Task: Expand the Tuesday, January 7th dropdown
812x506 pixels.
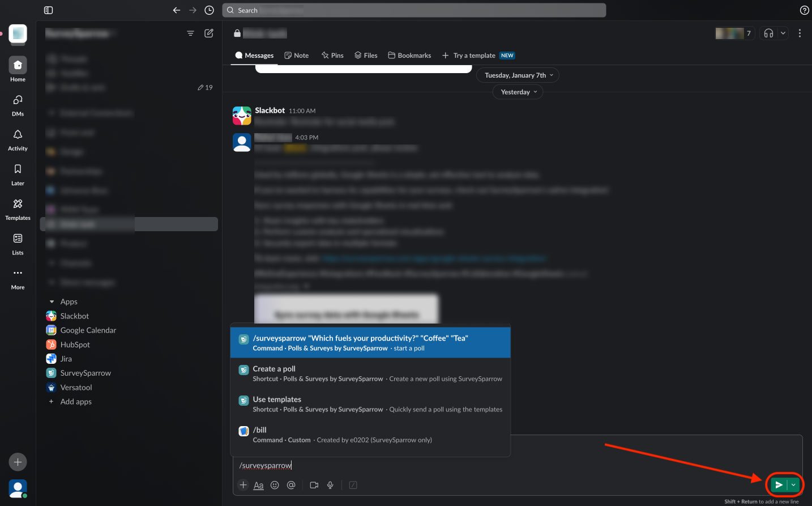Action: click(x=518, y=75)
